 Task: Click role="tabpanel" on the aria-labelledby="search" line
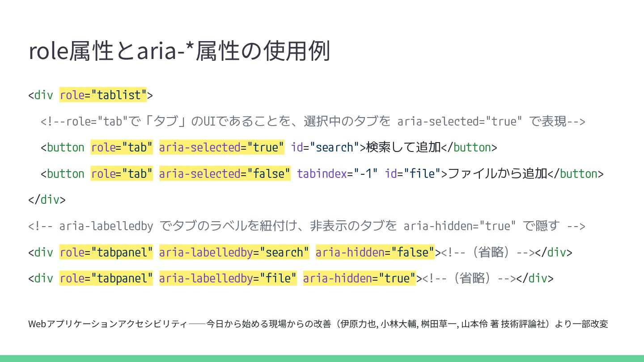[x=106, y=253]
